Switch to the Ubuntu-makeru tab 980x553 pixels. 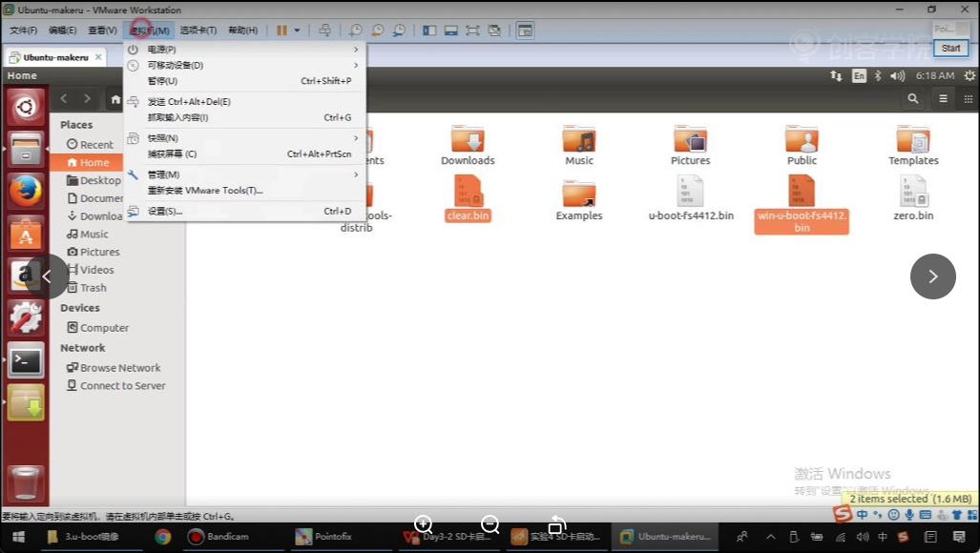[55, 57]
